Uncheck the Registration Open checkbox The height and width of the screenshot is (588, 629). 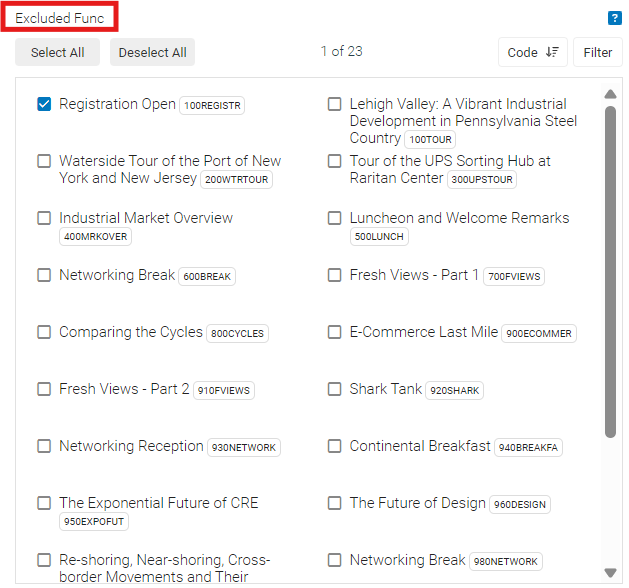pos(44,104)
